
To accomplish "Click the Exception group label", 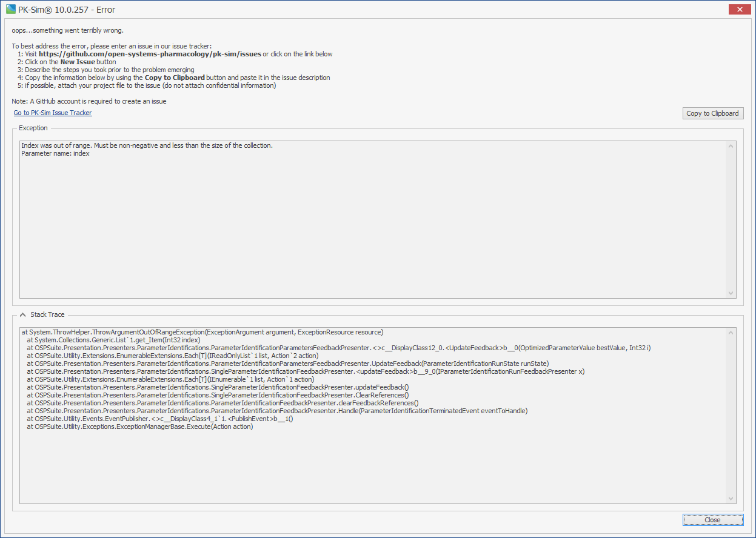I will [x=33, y=128].
